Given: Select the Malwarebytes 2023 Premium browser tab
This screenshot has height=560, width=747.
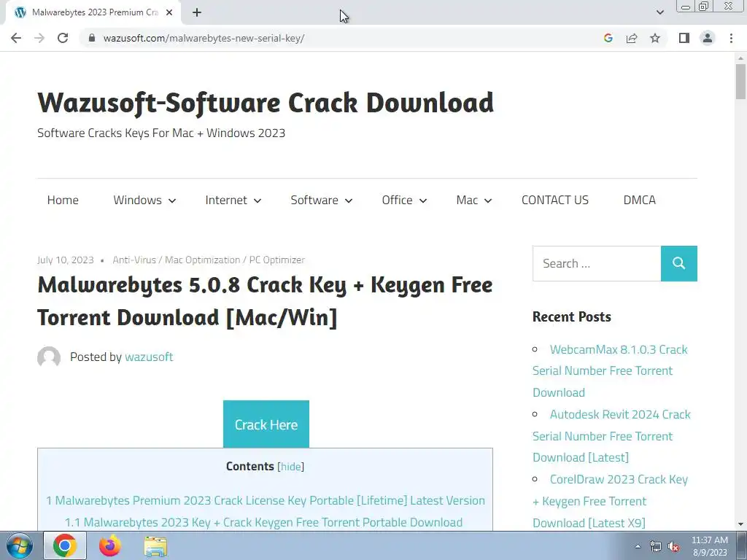Looking at the screenshot, I should [x=94, y=12].
